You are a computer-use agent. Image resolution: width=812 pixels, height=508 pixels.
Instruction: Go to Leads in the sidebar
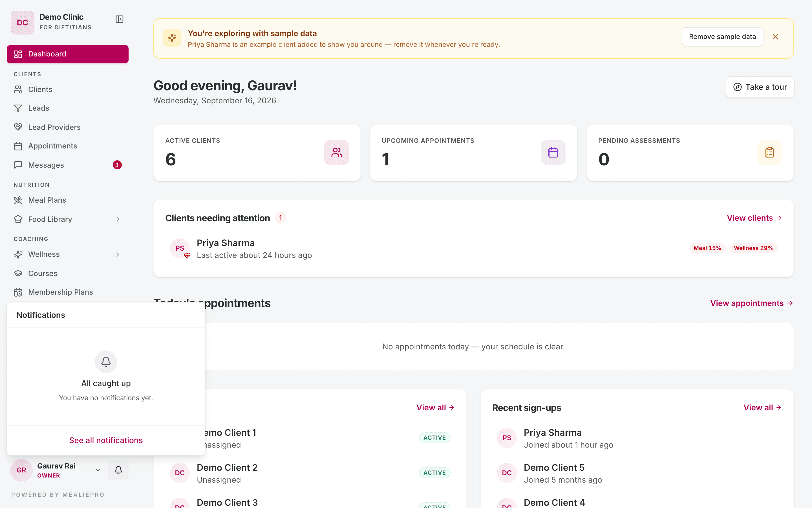(x=67, y=108)
